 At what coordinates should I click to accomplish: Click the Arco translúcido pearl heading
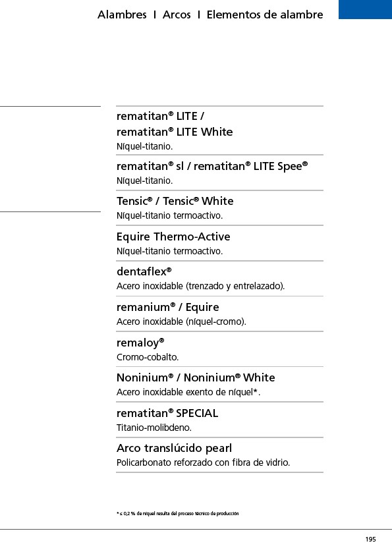[174, 448]
